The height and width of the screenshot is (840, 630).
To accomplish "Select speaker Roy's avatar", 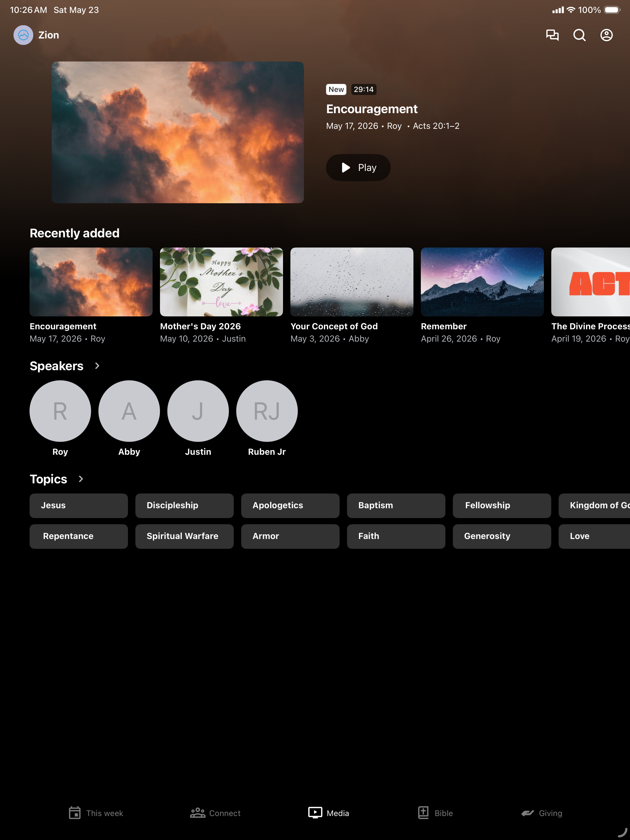I will (x=60, y=411).
